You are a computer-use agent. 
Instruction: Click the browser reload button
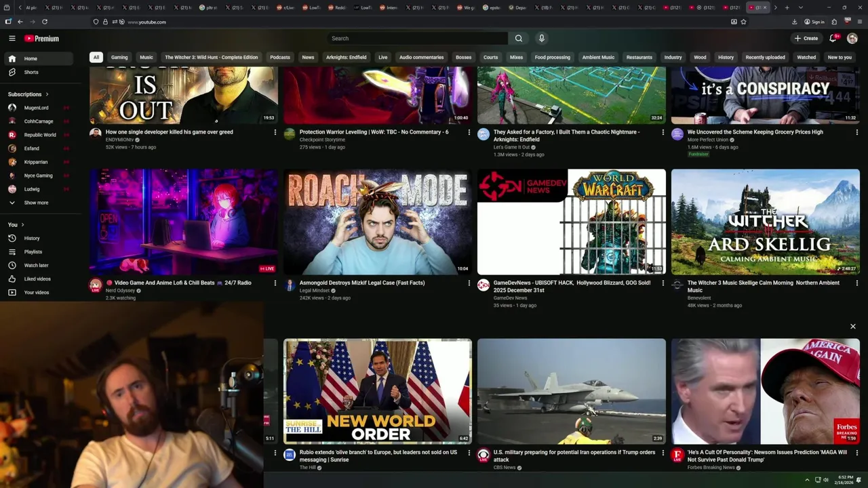coord(45,22)
